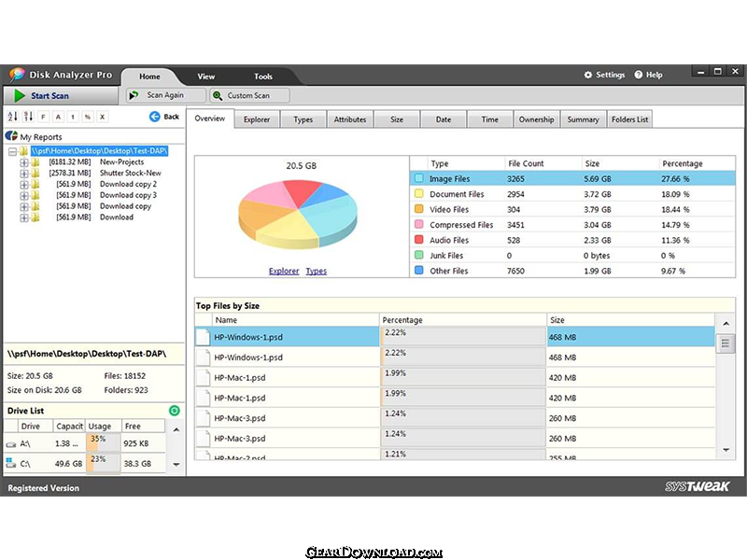This screenshot has width=747, height=560.
Task: Click the Audio Files red color swatch
Action: tap(418, 240)
